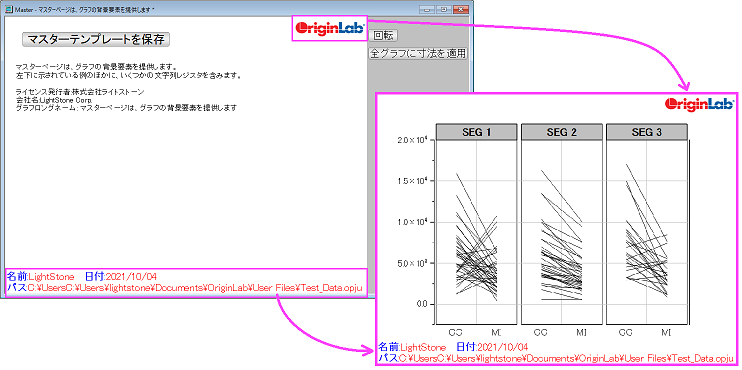Click the 会社名:LightStone Corp. text
Image resolution: width=742 pixels, height=370 pixels.
click(x=53, y=100)
